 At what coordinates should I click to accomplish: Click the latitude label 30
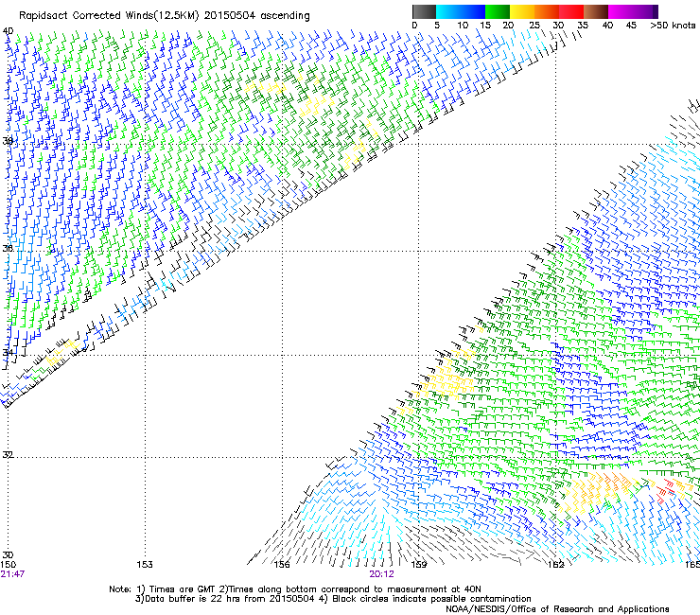(8, 555)
